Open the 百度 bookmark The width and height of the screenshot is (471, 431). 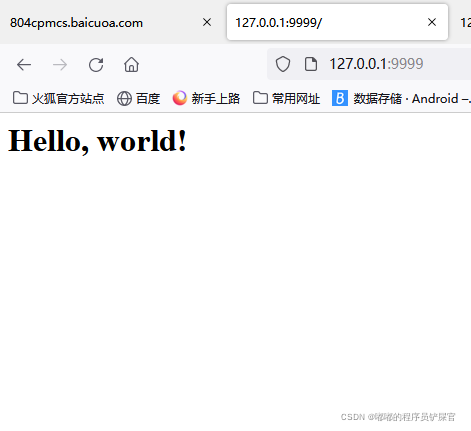click(x=139, y=99)
